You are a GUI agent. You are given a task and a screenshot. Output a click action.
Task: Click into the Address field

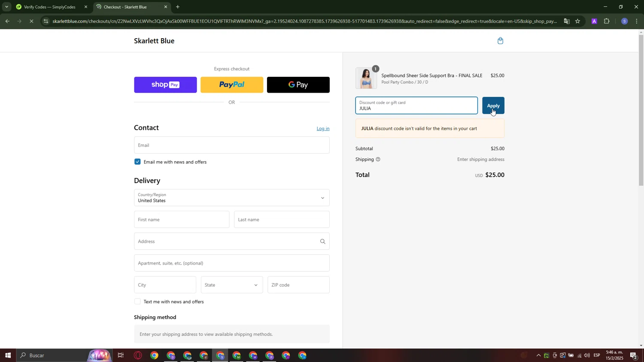tap(232, 241)
